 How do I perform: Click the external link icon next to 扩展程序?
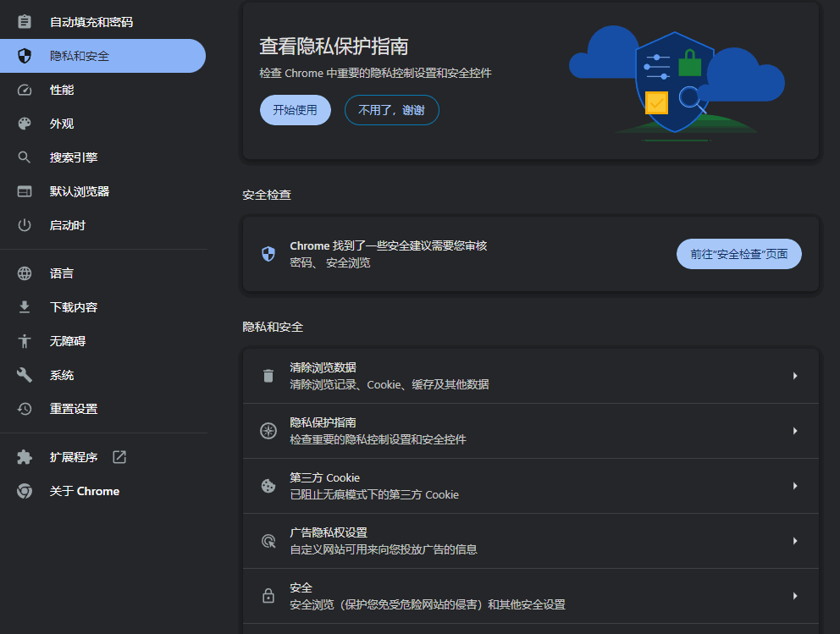pos(119,457)
